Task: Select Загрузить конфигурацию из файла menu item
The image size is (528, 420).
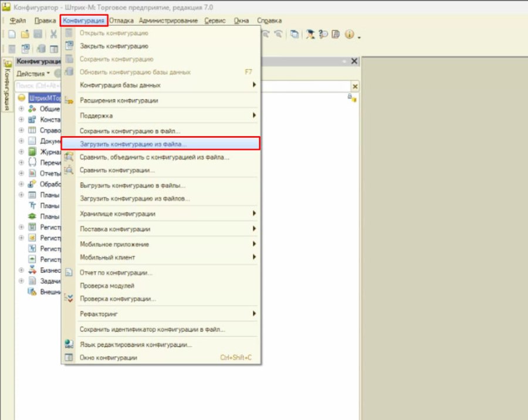Action: [x=161, y=144]
